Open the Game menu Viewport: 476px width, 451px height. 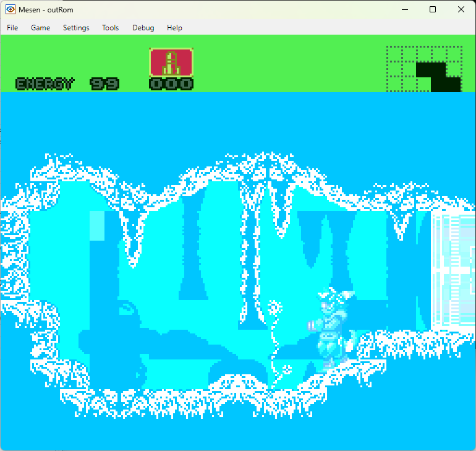(40, 28)
